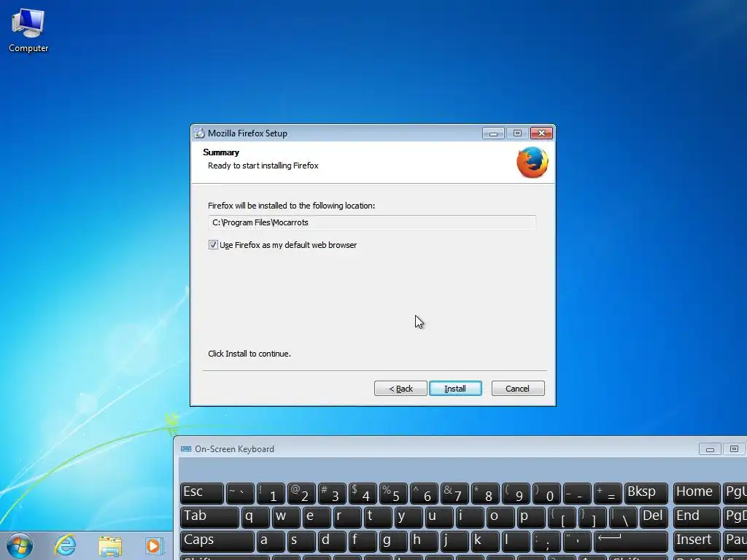Tap the a key on-screen
Image resolution: width=747 pixels, height=560 pixels.
point(271,542)
